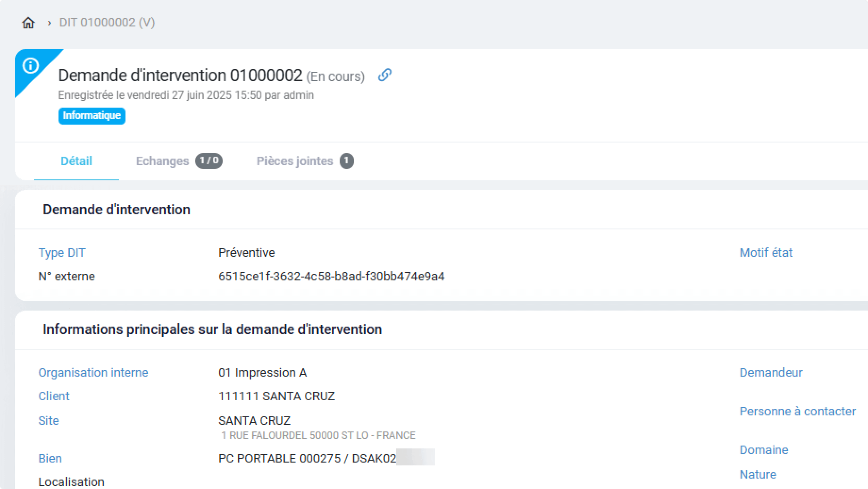This screenshot has width=868, height=489.
Task: Click the Echanges 1/0 counter badge
Action: click(209, 161)
